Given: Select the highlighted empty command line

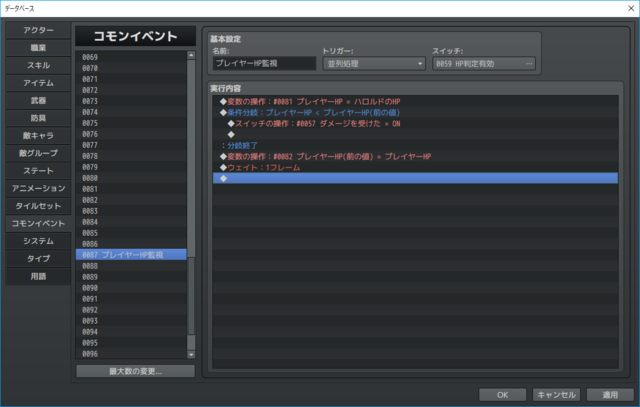Looking at the screenshot, I should click(x=415, y=178).
